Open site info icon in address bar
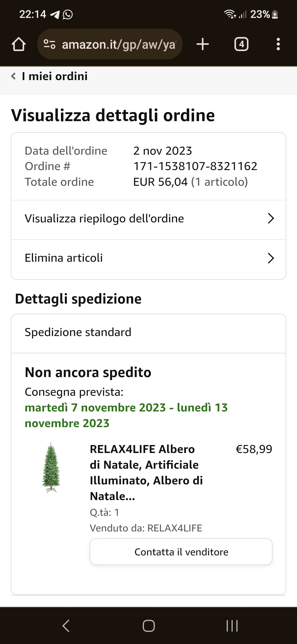The image size is (297, 644). pyautogui.click(x=50, y=44)
